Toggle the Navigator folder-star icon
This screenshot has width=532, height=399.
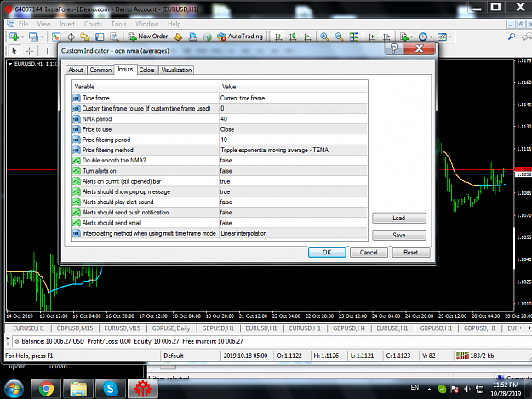click(x=85, y=37)
